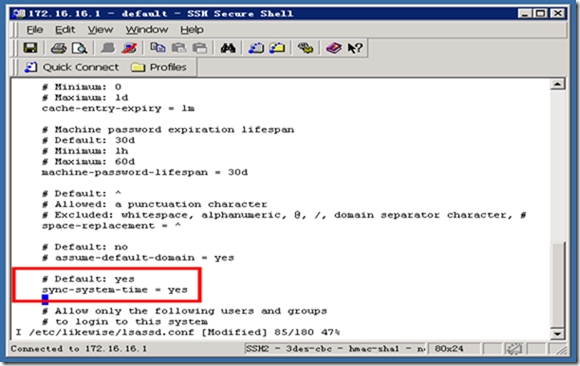The image size is (580, 366).
Task: Click the window title bar text
Action: (161, 14)
